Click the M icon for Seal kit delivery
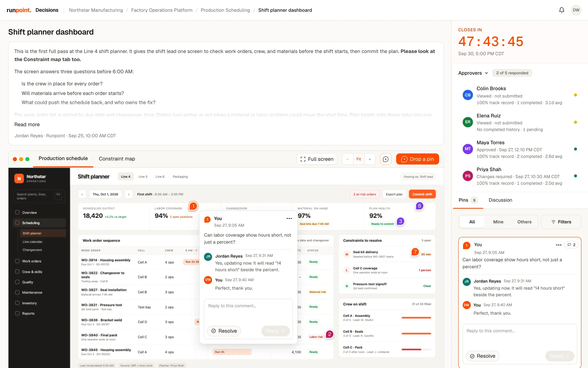This screenshot has height=368, width=588. 347,254
